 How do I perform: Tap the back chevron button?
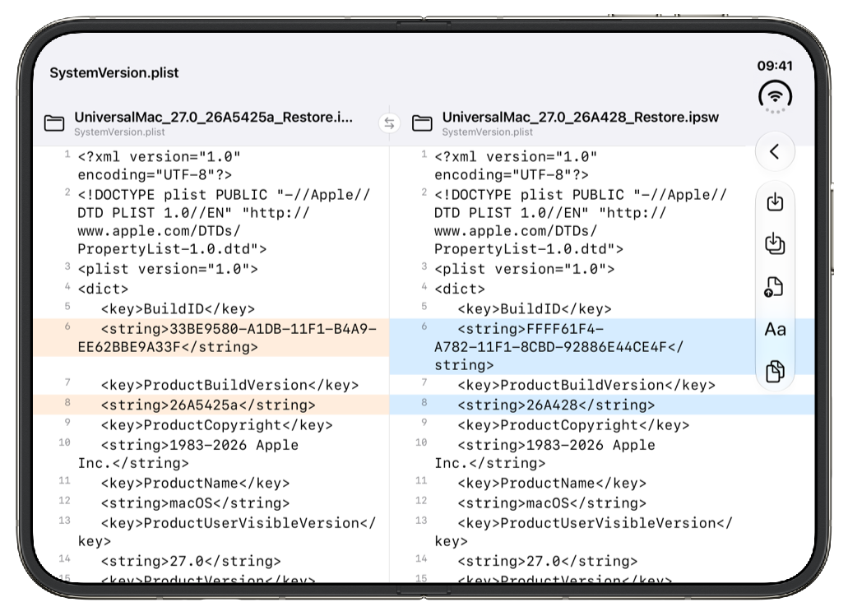775,151
